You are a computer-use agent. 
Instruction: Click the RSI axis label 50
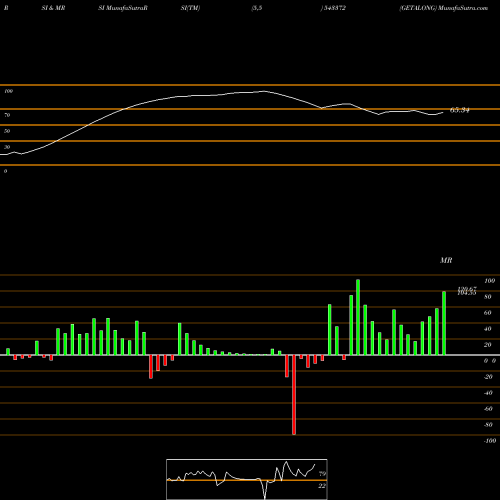7,131
